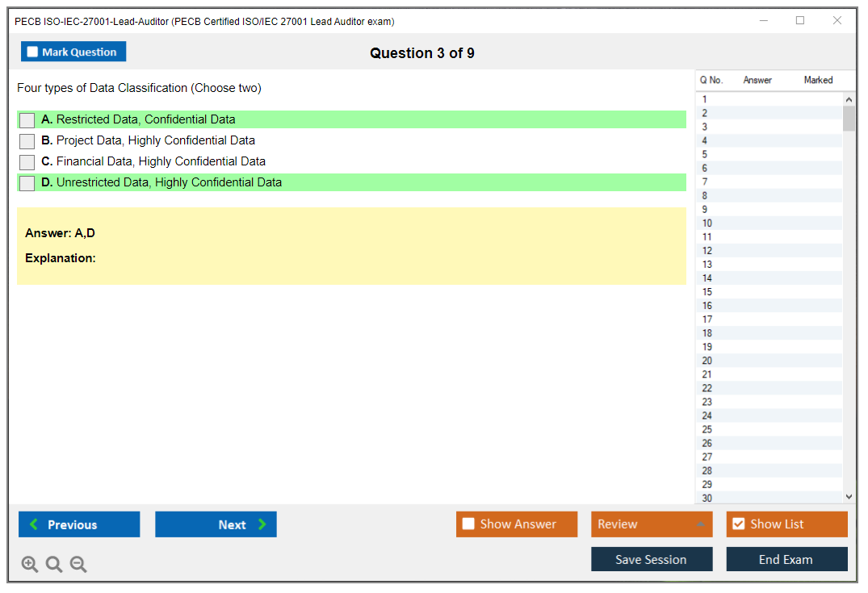Image resolution: width=868 pixels, height=593 pixels.
Task: Tick the Mark Question checkbox
Action: pyautogui.click(x=33, y=52)
